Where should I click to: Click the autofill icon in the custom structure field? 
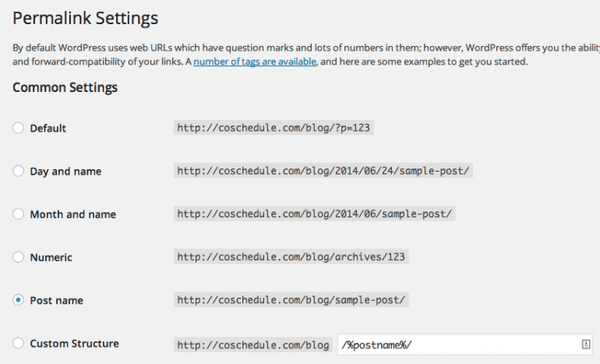click(x=585, y=344)
